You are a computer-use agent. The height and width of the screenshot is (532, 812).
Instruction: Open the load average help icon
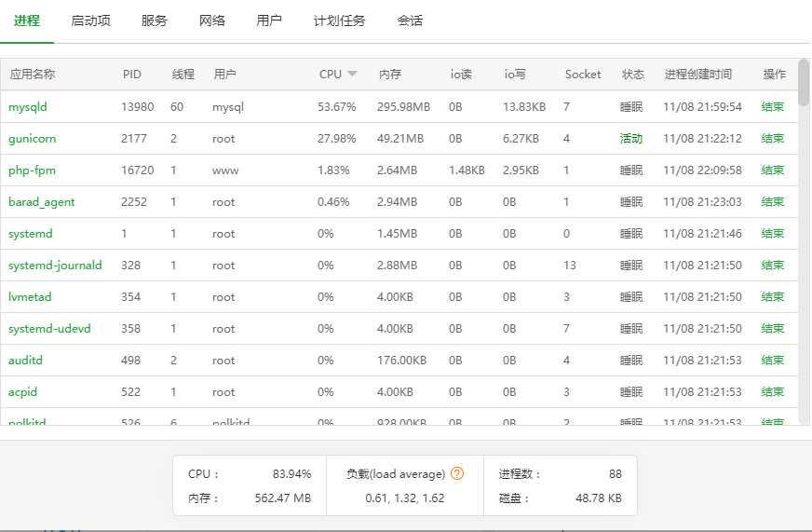coord(457,473)
